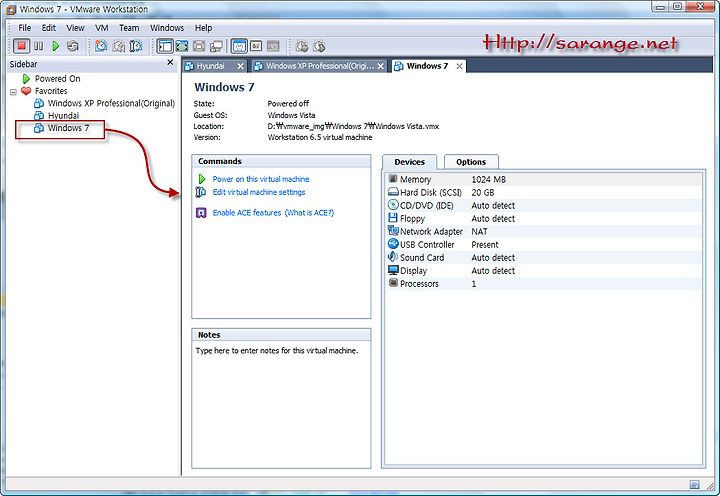Open the Edit menu
720x496 pixels.
click(x=49, y=28)
